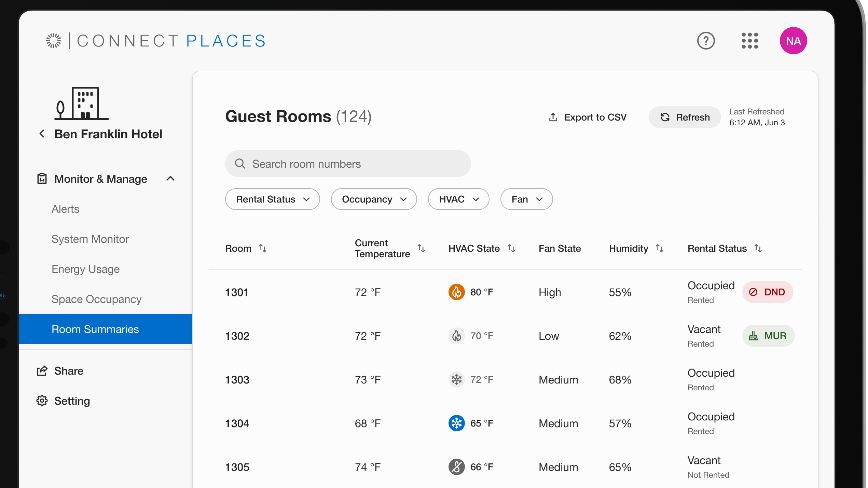Open Energy Usage in the sidebar

(x=86, y=269)
